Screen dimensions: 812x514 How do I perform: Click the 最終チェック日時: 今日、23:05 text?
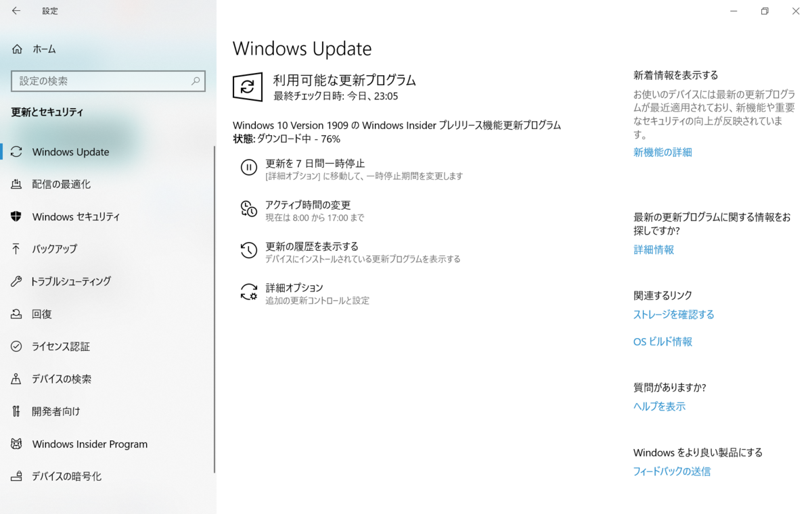336,96
